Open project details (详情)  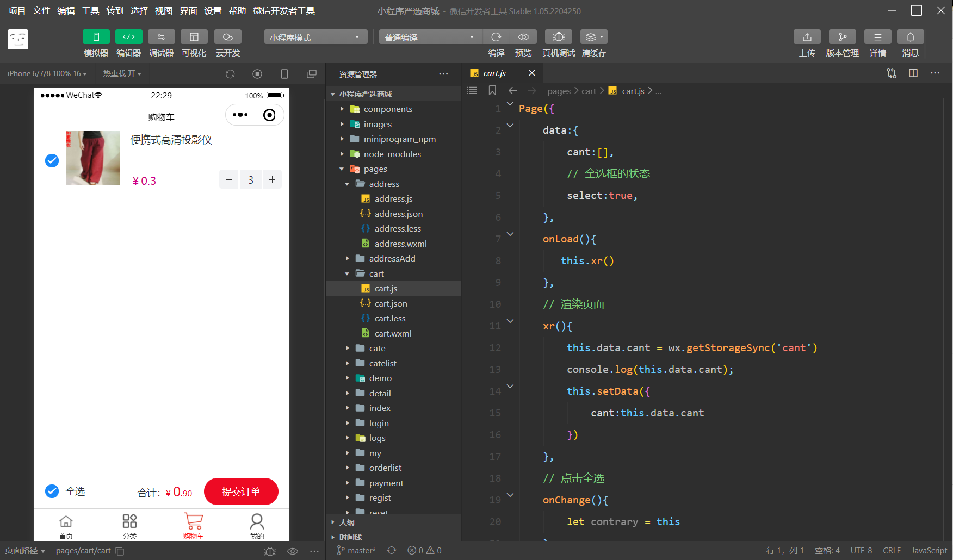coord(878,37)
